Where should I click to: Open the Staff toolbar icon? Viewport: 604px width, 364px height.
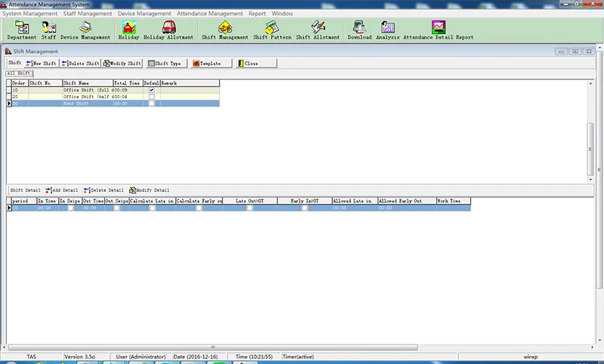tap(48, 30)
